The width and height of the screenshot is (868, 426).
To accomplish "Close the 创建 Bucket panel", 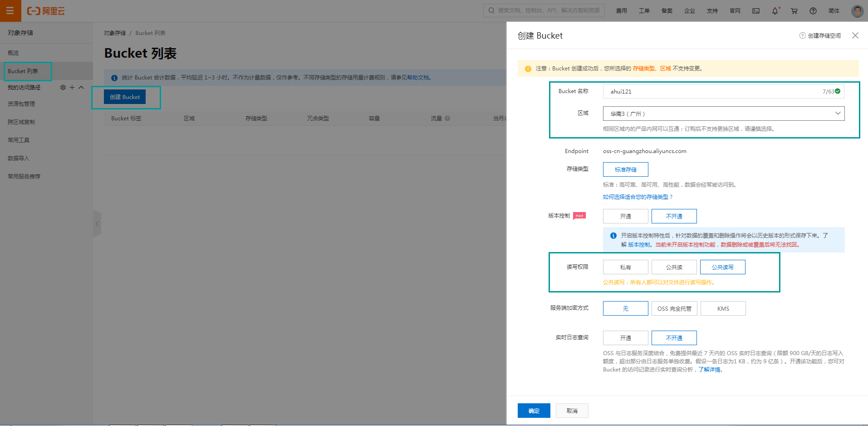I will (x=855, y=35).
